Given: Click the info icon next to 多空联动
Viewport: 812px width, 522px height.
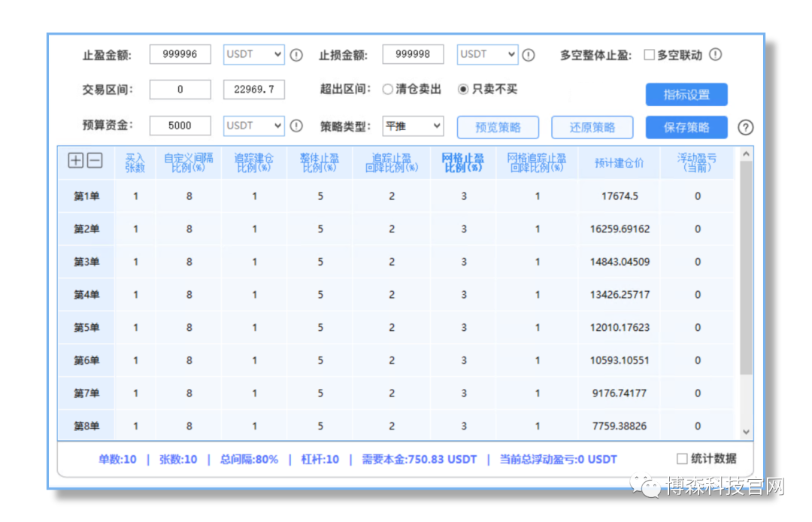Looking at the screenshot, I should coord(716,54).
